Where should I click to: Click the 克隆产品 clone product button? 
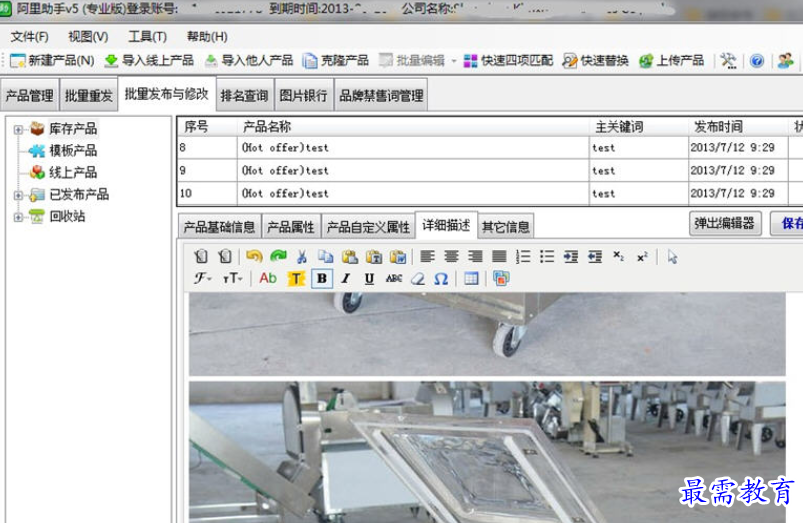tap(335, 61)
